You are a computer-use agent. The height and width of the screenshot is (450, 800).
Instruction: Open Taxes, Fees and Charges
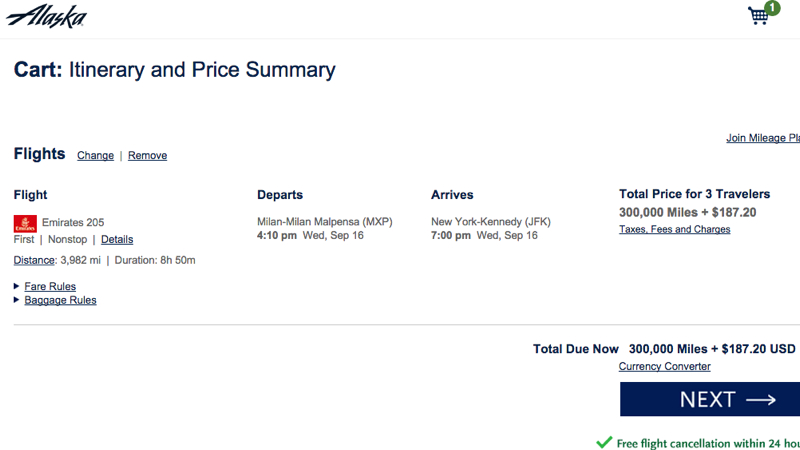(x=674, y=229)
